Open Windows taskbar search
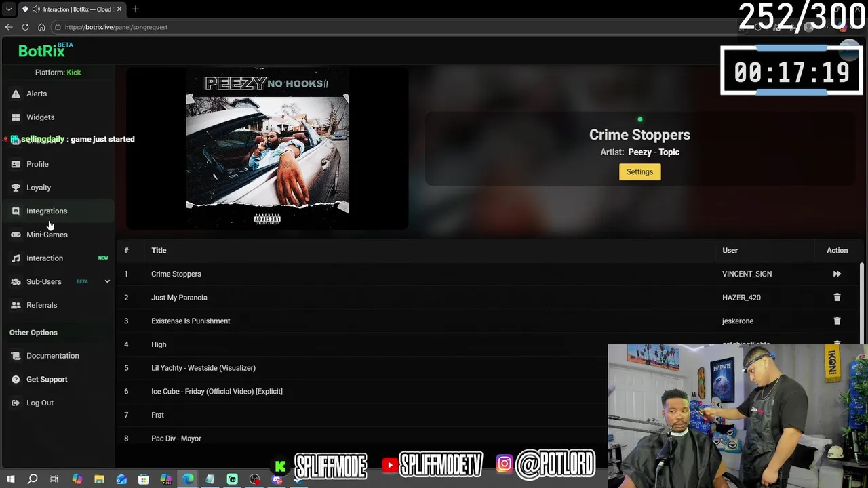The height and width of the screenshot is (488, 868). tap(32, 479)
